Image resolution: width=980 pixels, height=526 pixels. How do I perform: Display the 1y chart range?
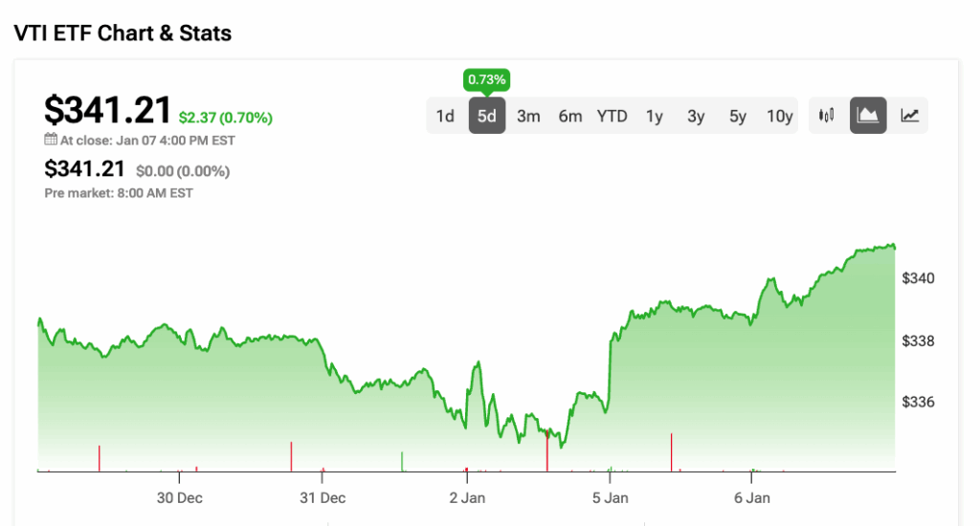[x=655, y=116]
